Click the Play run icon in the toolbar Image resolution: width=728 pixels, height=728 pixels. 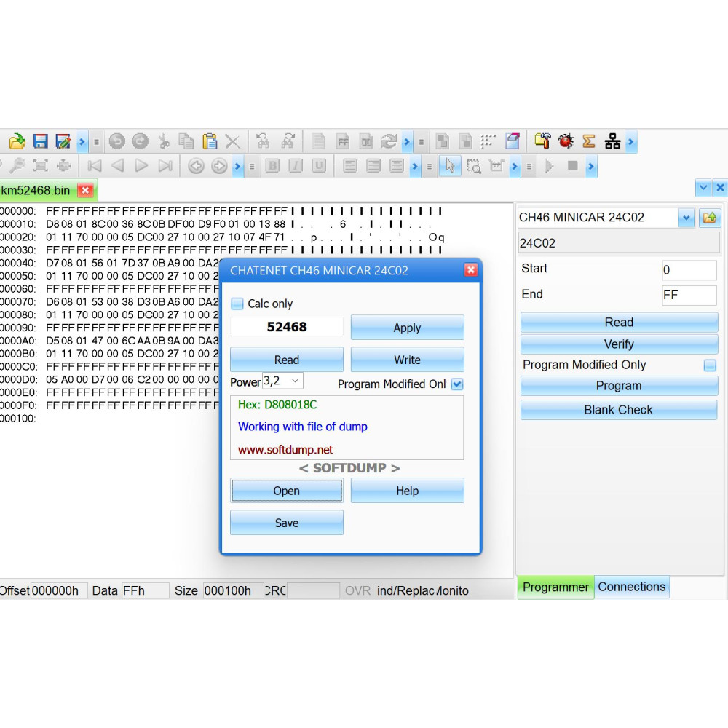pyautogui.click(x=549, y=166)
